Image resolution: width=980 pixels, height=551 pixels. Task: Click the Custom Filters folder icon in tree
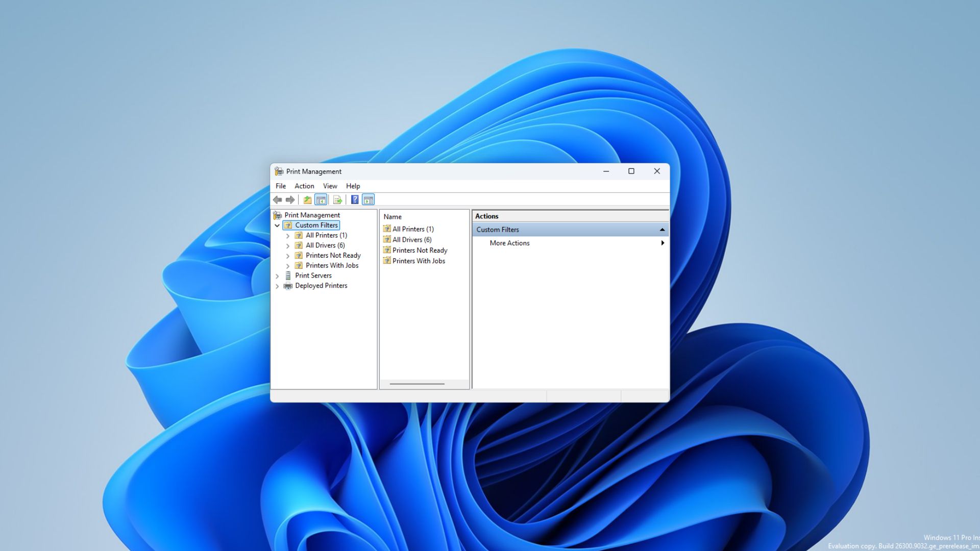[x=288, y=226]
